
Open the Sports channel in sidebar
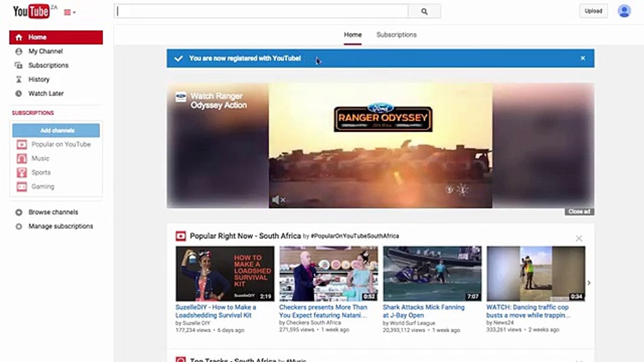tap(41, 172)
